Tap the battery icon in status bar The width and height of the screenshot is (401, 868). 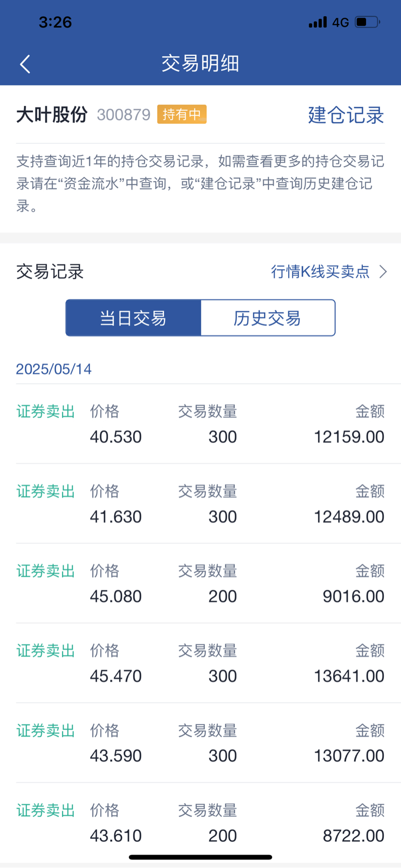368,22
